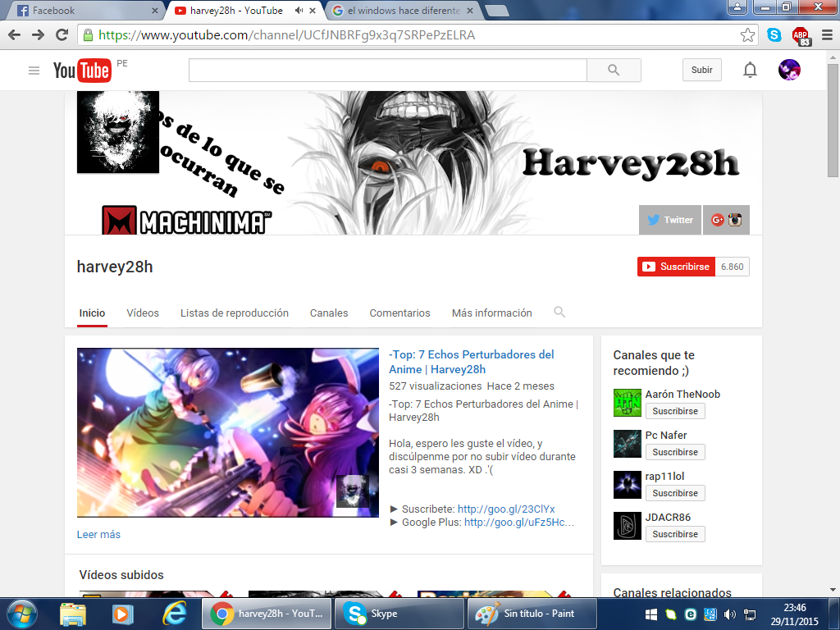This screenshot has width=840, height=630.
Task: Switch to the Google search tab
Action: click(x=403, y=11)
